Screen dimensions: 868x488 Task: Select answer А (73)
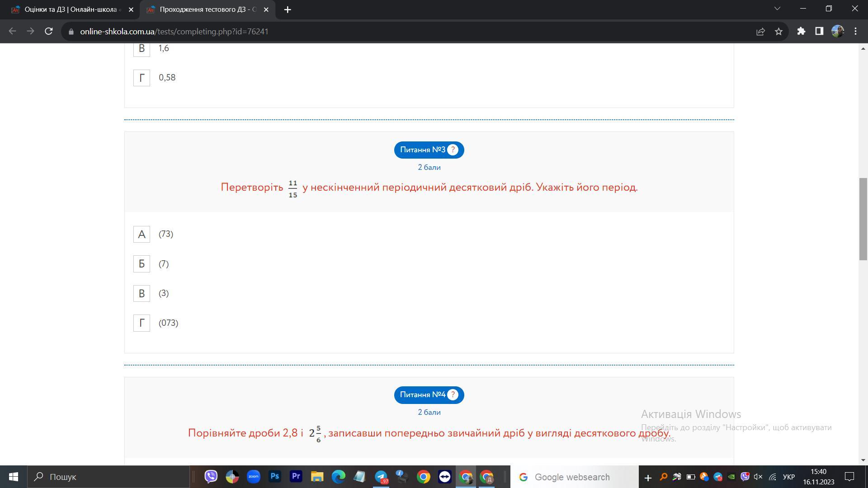pyautogui.click(x=142, y=235)
